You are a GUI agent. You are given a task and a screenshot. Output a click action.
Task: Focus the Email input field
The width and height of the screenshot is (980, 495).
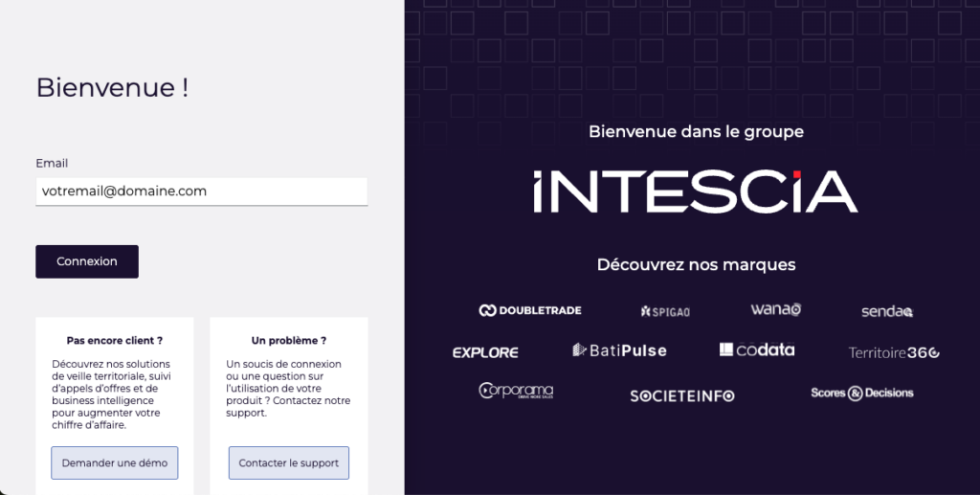[x=202, y=191]
